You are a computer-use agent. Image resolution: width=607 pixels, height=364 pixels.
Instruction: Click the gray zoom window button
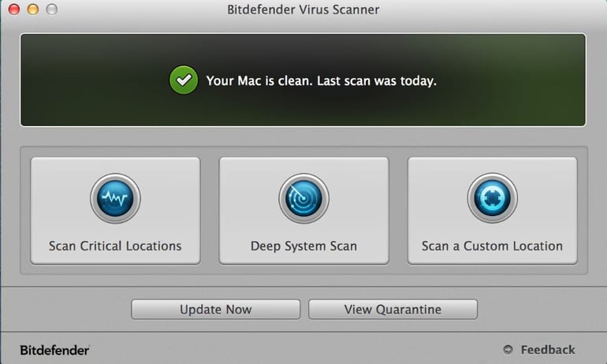pos(51,9)
